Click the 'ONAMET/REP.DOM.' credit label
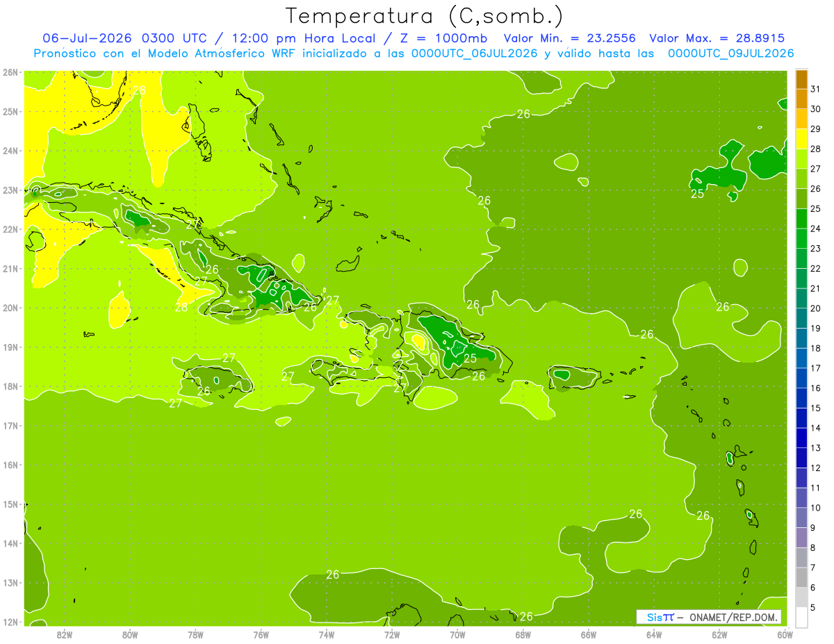The height and width of the screenshot is (644, 834). click(x=733, y=617)
